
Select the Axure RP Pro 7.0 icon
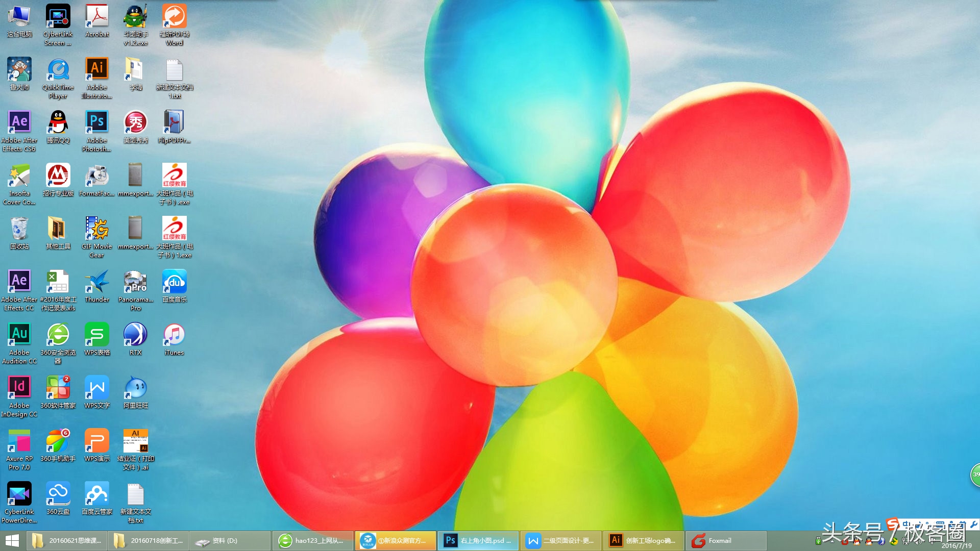coord(19,441)
